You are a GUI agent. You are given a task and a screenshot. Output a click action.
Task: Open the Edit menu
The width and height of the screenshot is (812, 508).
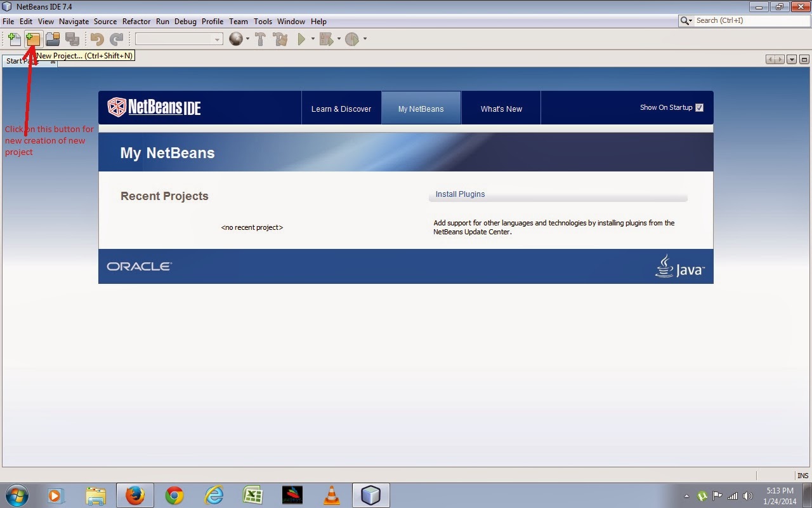click(25, 21)
